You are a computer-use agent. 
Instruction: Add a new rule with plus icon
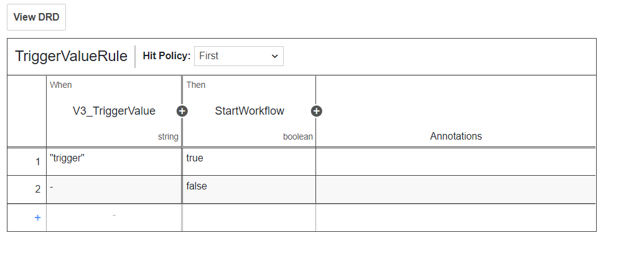coord(37,217)
